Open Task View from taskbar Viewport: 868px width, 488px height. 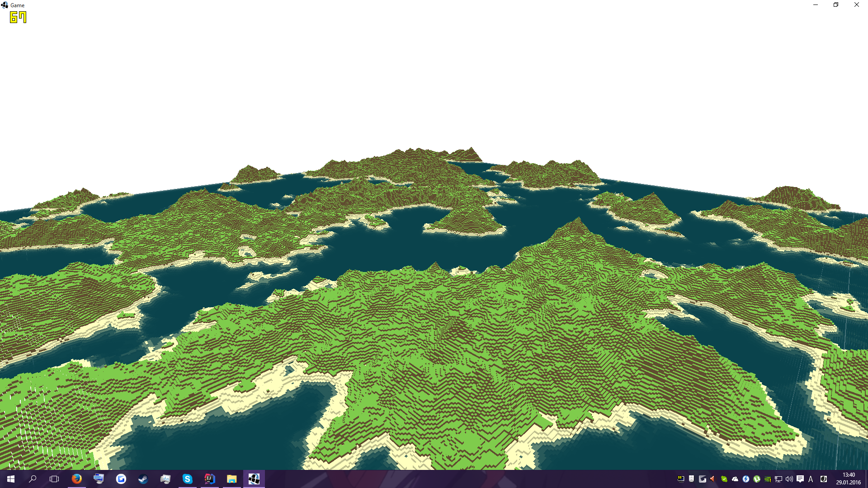[54, 479]
